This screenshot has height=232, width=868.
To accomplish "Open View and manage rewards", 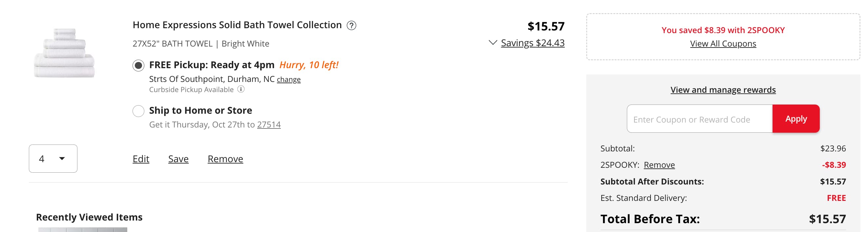I will click(x=723, y=90).
